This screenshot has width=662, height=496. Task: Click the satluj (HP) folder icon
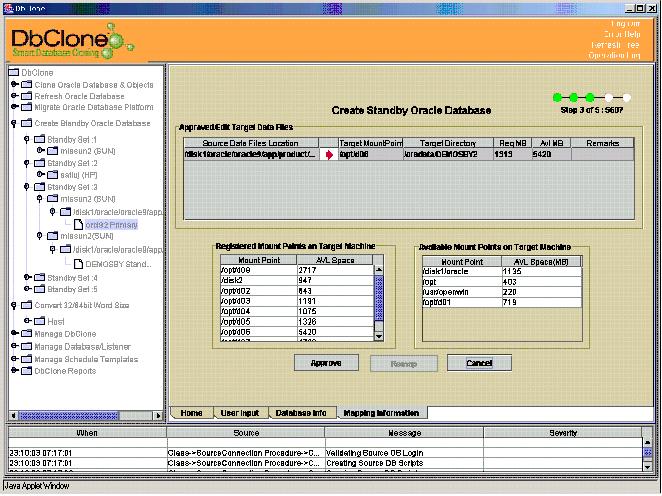(x=52, y=174)
